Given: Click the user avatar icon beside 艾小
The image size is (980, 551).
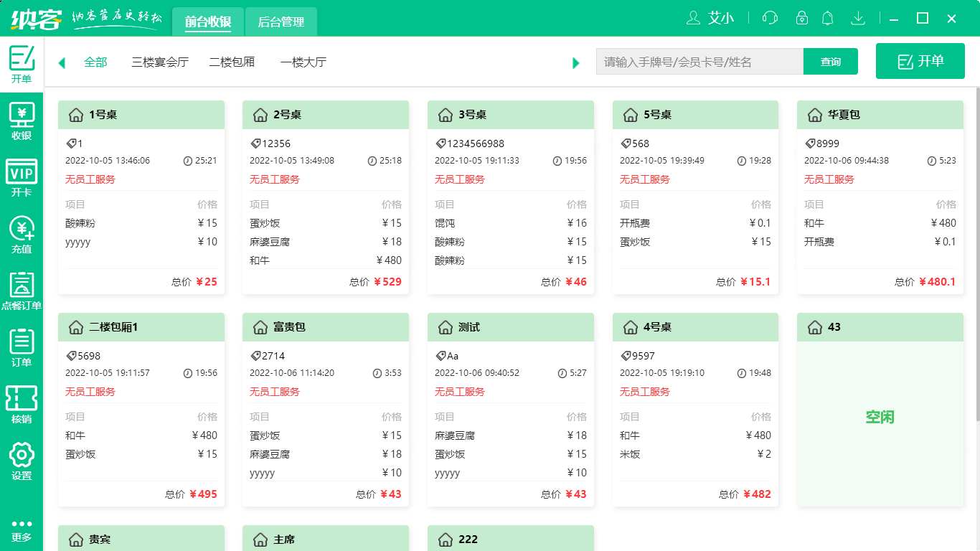Looking at the screenshot, I should coord(693,18).
